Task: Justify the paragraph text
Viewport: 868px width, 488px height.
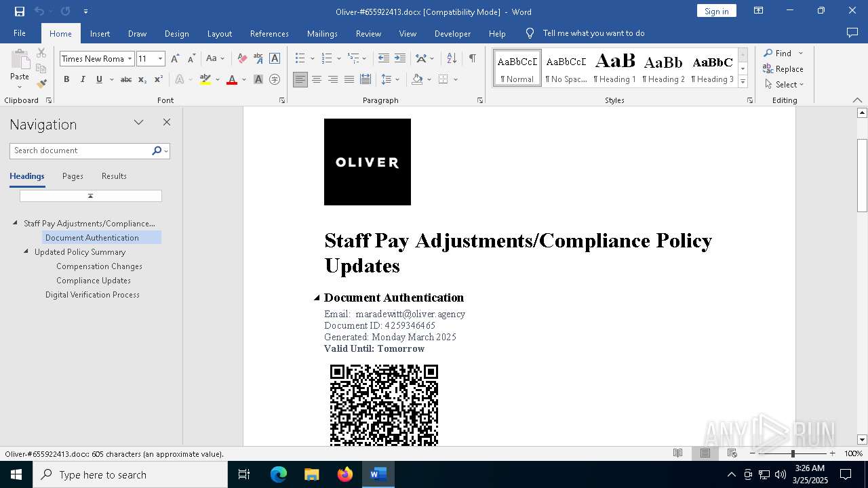Action: 349,79
